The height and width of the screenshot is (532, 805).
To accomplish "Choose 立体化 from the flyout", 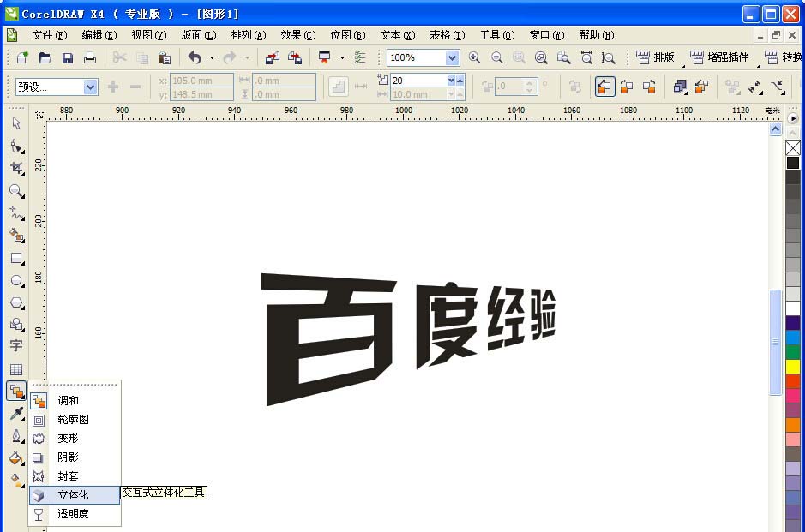I will [75, 495].
